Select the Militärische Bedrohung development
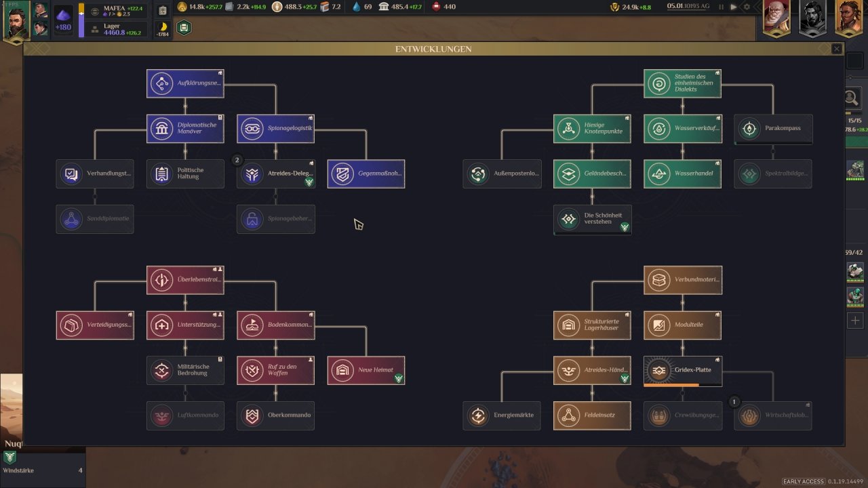 point(185,370)
